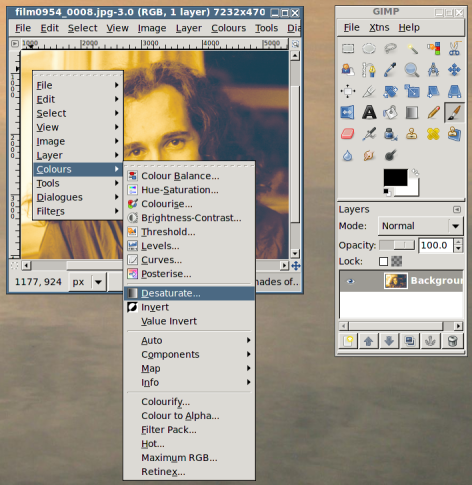
Task: Select the Colour Picker tool
Action: pos(390,70)
